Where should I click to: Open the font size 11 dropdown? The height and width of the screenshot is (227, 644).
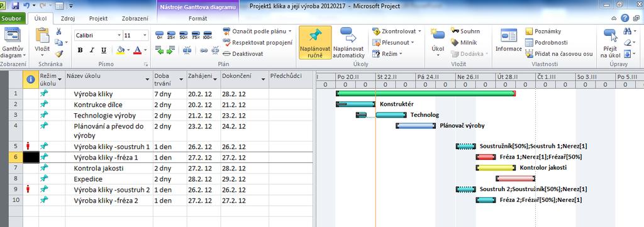(x=145, y=35)
